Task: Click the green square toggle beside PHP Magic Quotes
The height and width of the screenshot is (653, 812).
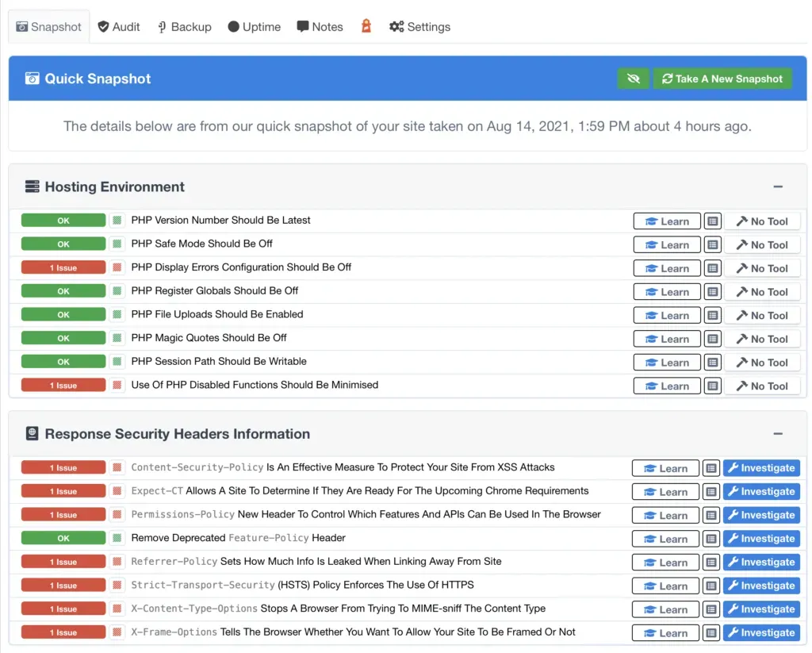Action: (116, 338)
